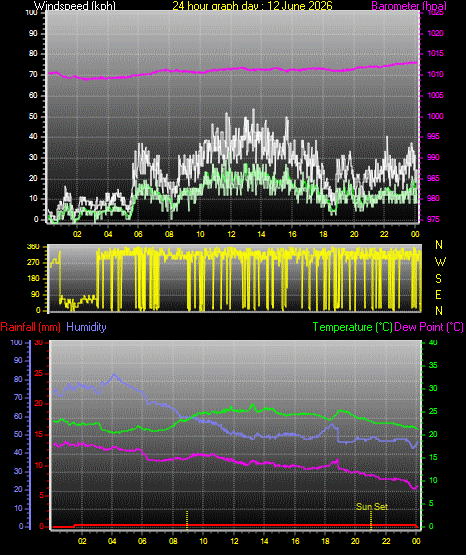Viewport: 466px width, 555px height.
Task: Click the "Windspeed (kph)" axis title
Action: click(x=75, y=5)
